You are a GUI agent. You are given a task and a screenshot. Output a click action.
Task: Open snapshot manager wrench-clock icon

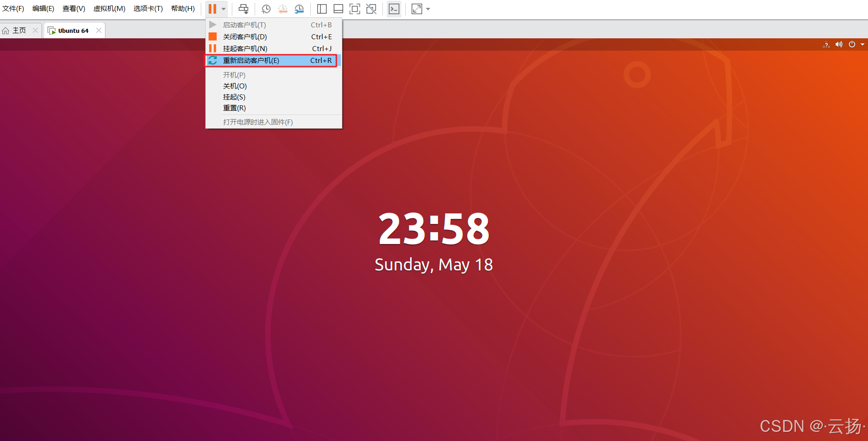point(299,9)
